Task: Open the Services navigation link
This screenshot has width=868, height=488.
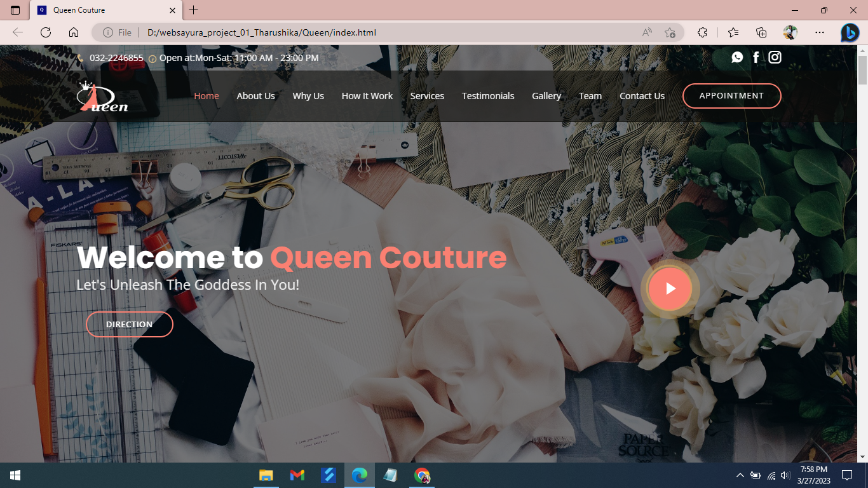Action: (427, 96)
